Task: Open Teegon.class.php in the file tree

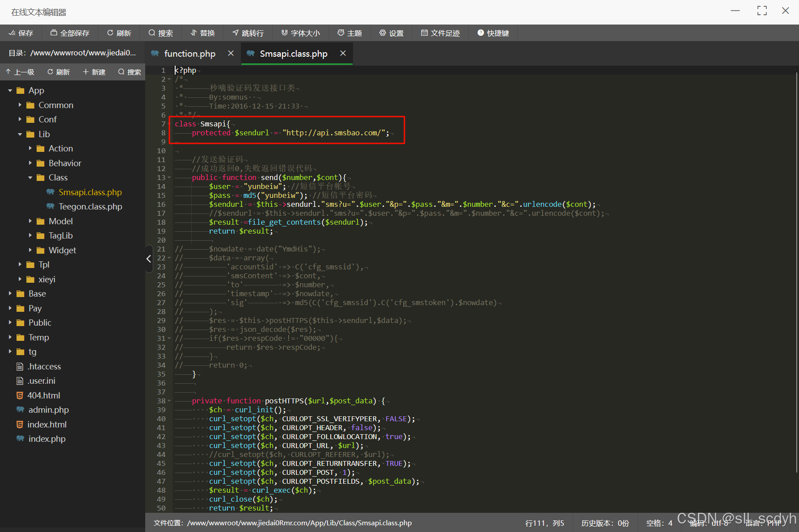Action: (x=90, y=207)
